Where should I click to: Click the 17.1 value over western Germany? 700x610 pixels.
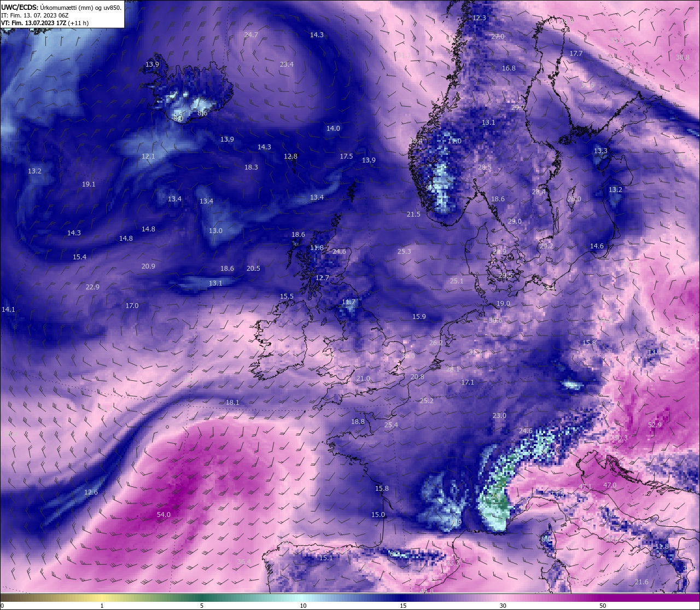[x=468, y=382]
